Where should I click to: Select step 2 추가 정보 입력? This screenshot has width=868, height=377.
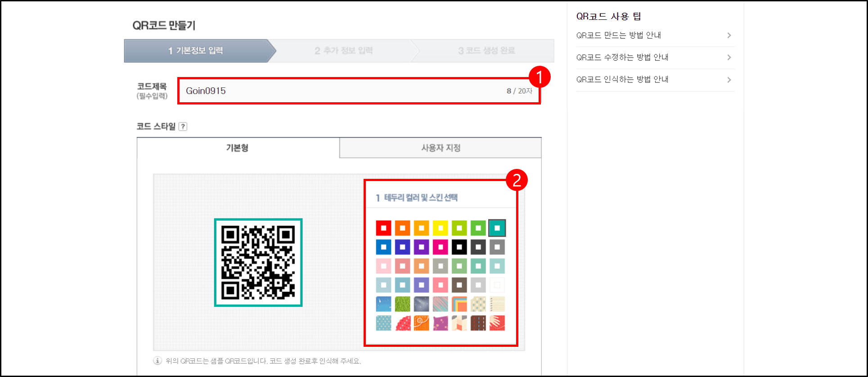click(x=344, y=50)
